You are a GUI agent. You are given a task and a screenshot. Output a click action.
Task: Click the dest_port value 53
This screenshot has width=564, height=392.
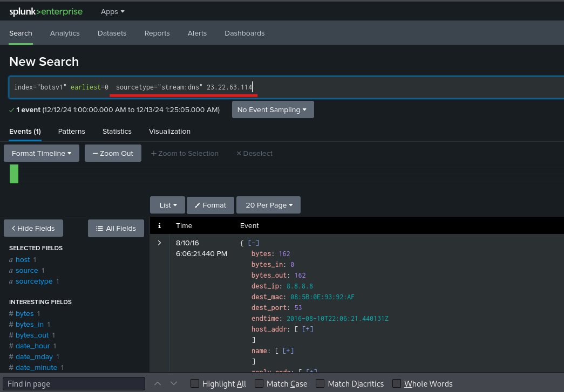298,307
